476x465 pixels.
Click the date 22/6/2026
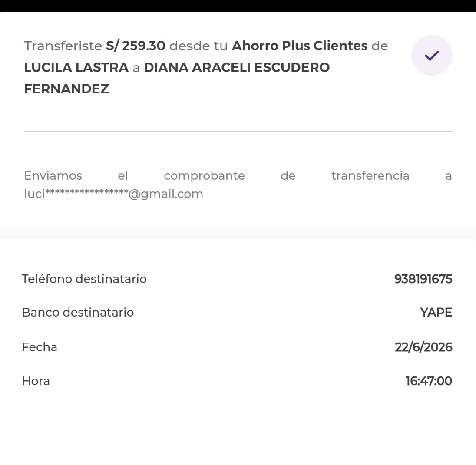(423, 347)
